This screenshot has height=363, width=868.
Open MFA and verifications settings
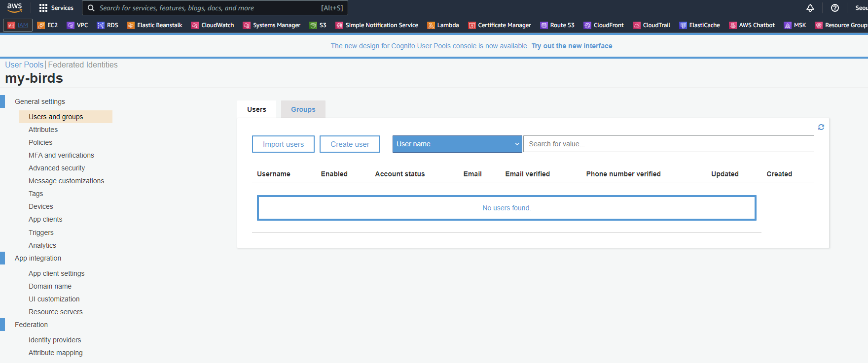61,155
